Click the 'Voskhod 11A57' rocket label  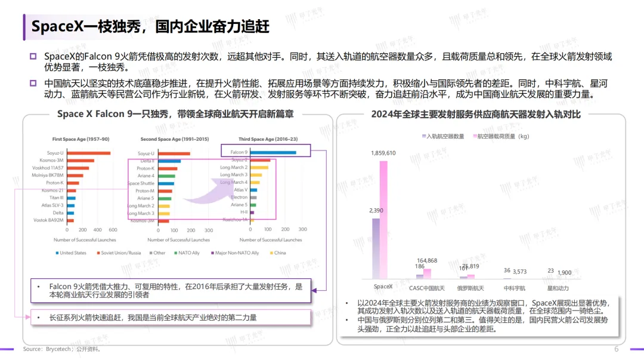(48, 168)
